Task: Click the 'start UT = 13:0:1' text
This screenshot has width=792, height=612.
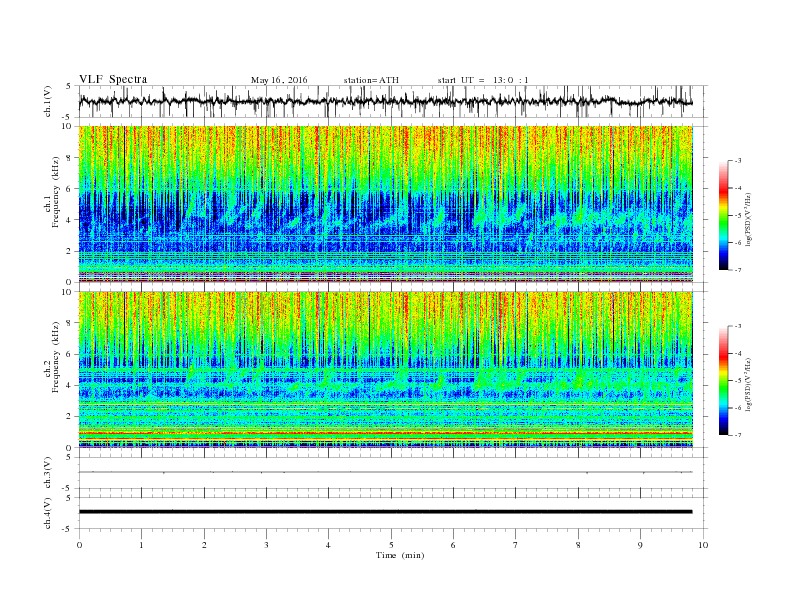Action: point(483,80)
